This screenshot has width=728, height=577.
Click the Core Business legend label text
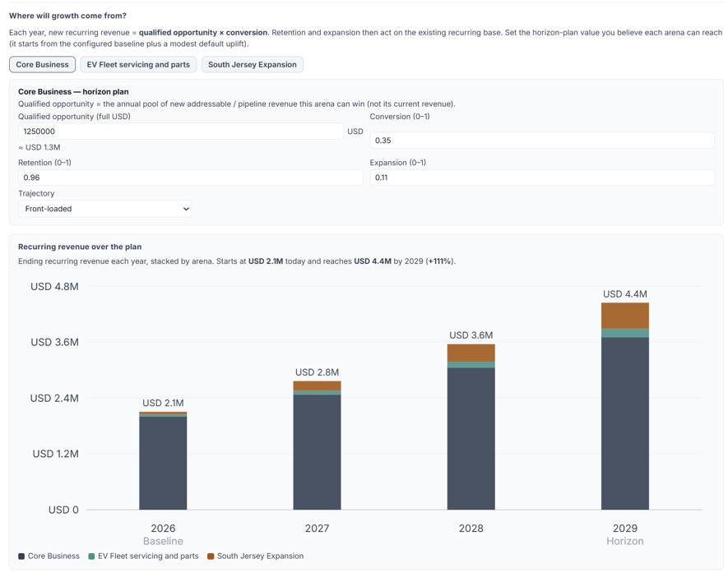point(53,556)
